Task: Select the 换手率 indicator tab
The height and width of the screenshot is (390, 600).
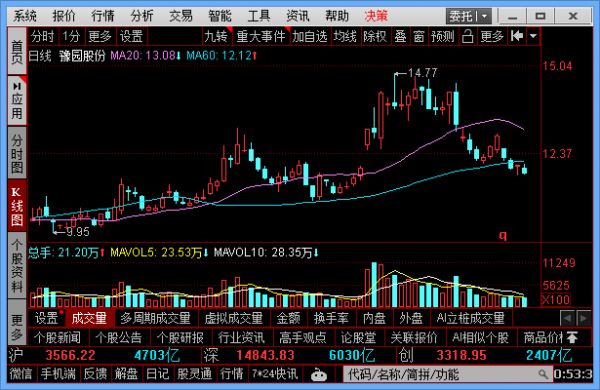Action: pyautogui.click(x=331, y=318)
